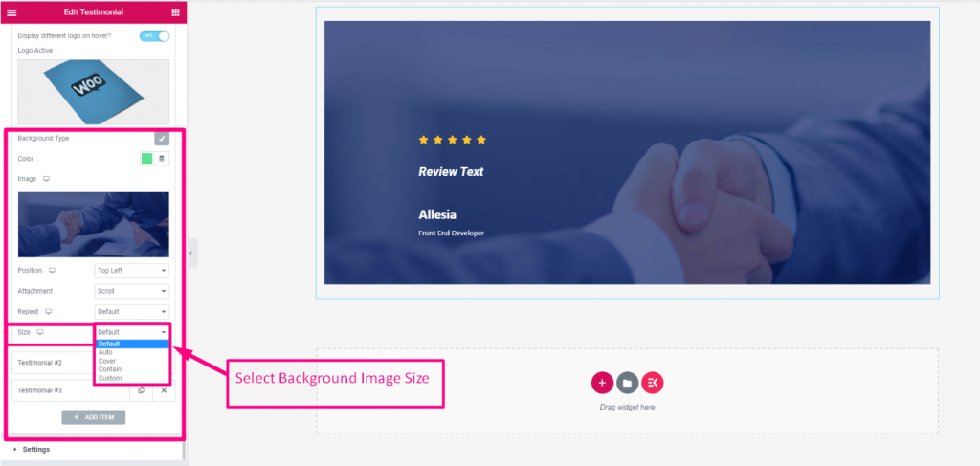Open the template library folder icon
Screen dimensions: 980x466
[627, 383]
